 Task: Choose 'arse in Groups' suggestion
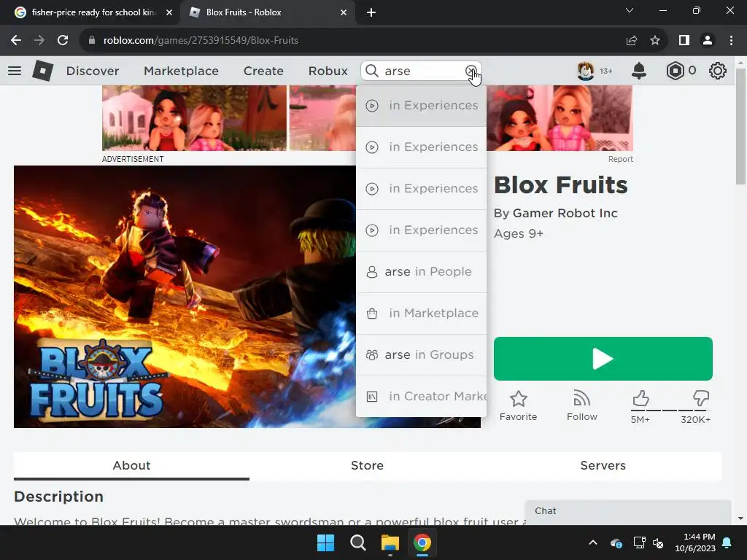point(421,355)
